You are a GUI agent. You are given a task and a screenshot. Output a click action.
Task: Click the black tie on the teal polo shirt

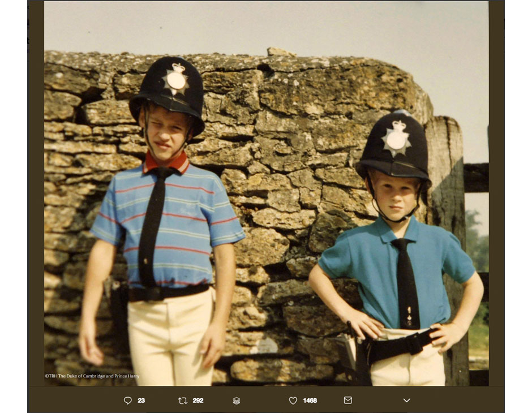point(407,283)
